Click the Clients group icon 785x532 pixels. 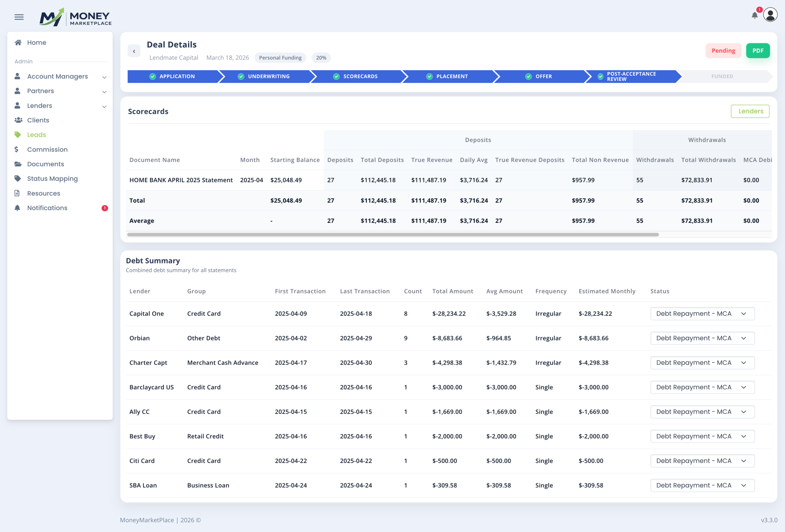18,120
